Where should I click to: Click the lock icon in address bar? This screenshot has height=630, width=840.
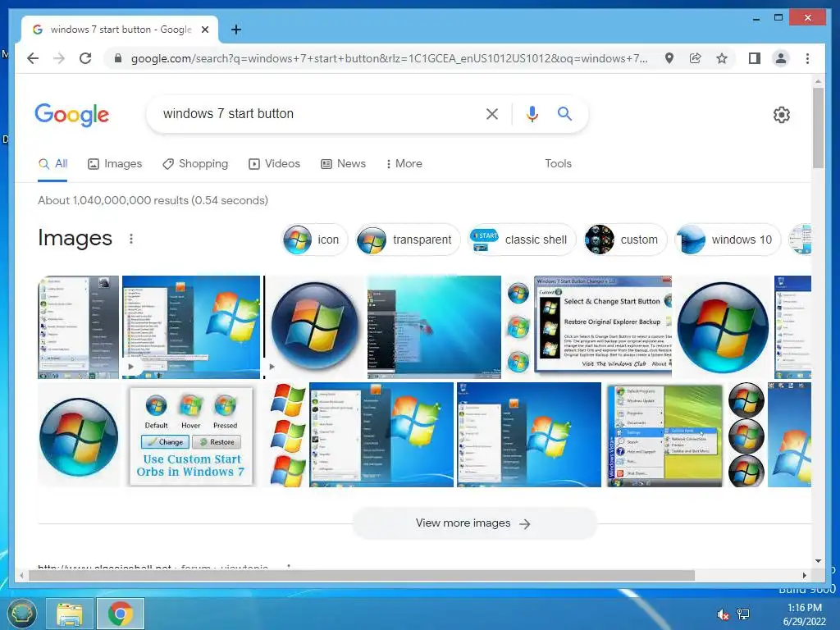(118, 58)
